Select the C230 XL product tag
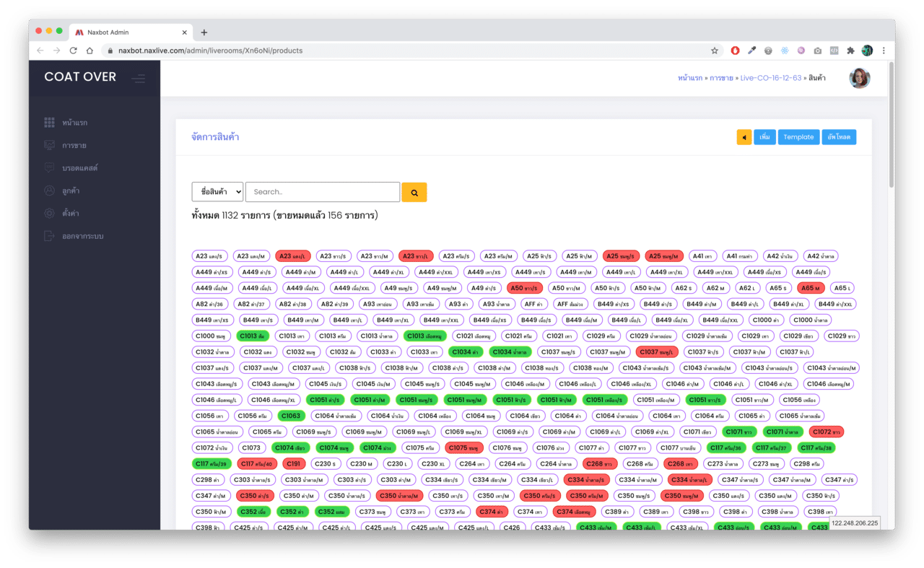 [434, 463]
